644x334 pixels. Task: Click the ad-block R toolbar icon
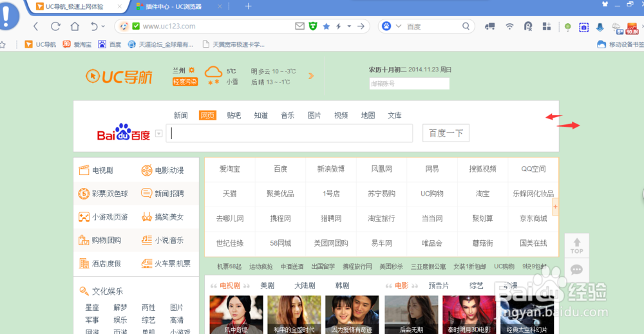tap(528, 26)
